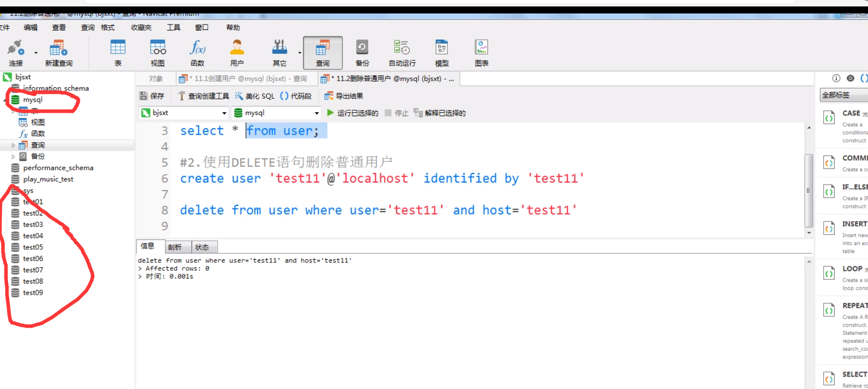Expand the Query (查询) tree node

coord(13,145)
